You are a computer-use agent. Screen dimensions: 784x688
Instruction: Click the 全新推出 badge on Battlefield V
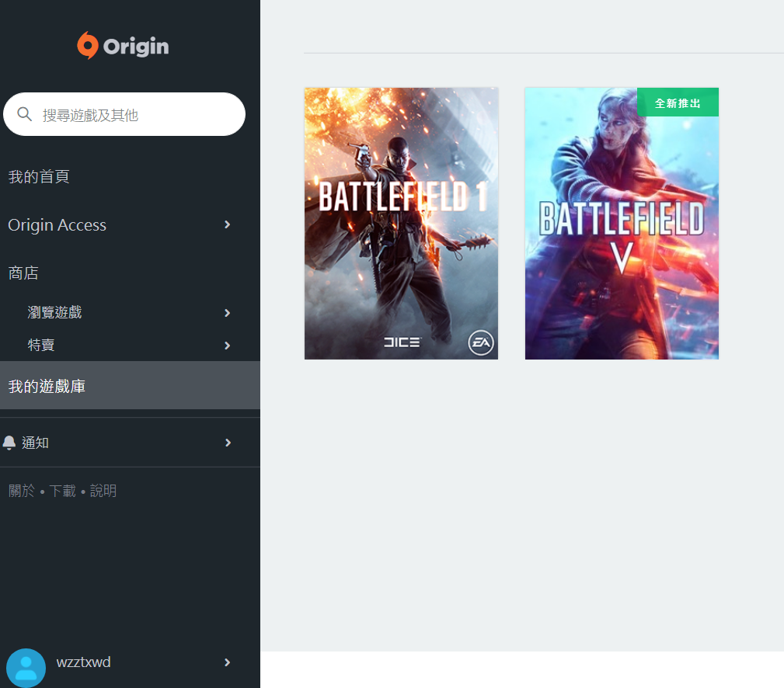click(x=678, y=103)
